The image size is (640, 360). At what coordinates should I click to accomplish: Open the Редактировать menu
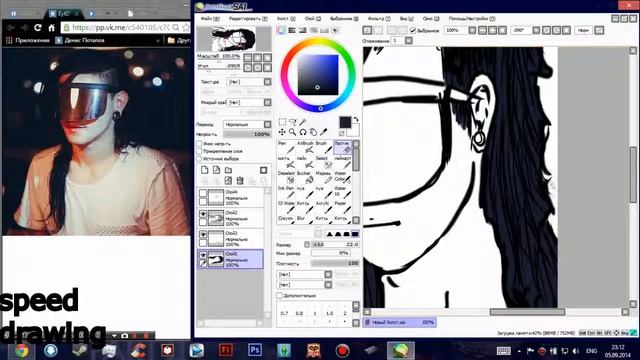click(248, 19)
